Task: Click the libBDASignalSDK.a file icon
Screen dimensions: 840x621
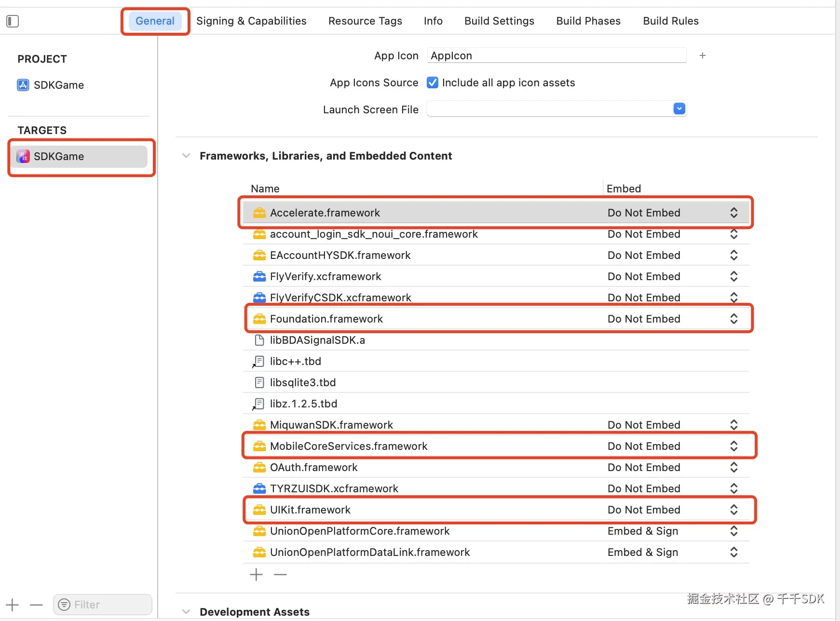Action: (259, 340)
